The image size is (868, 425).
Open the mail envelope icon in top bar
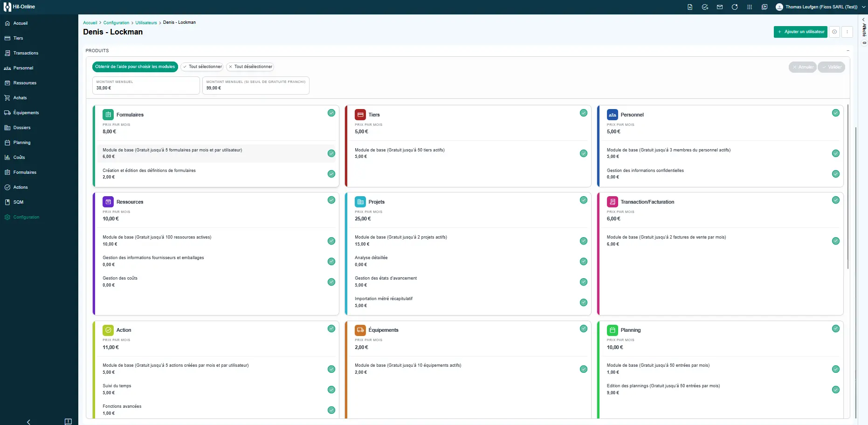720,7
